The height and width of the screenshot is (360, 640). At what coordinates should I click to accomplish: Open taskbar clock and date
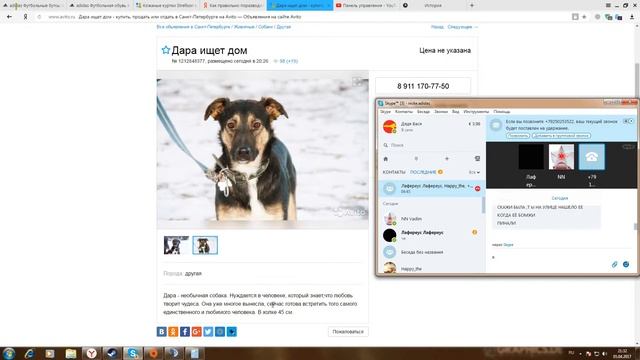pos(622,353)
